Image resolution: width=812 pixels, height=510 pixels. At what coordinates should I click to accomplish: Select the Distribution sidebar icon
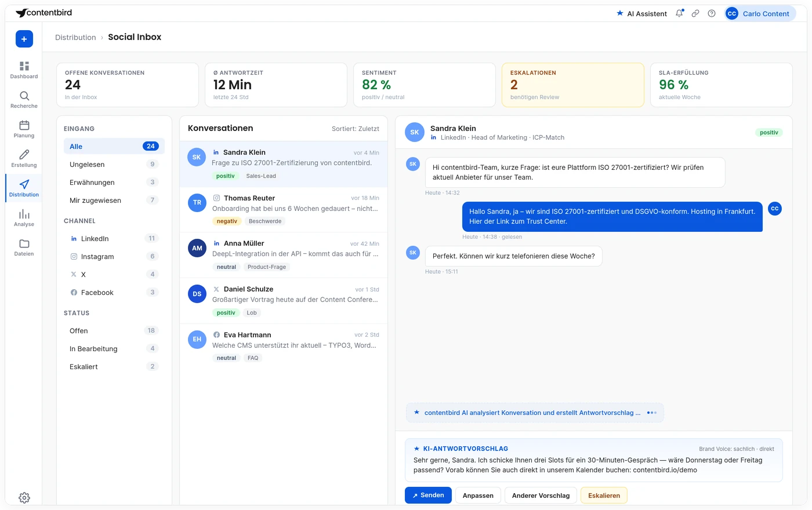tap(24, 188)
